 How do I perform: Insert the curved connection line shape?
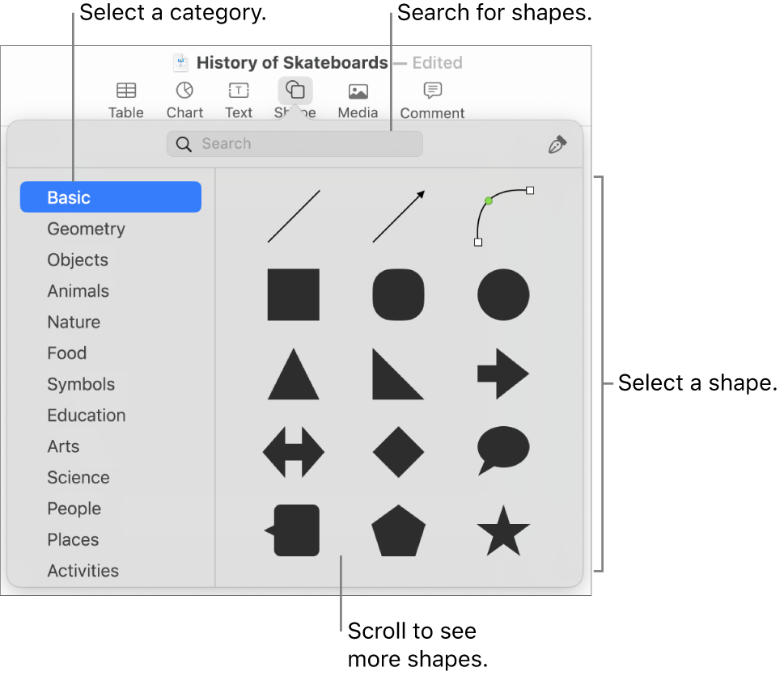503,216
